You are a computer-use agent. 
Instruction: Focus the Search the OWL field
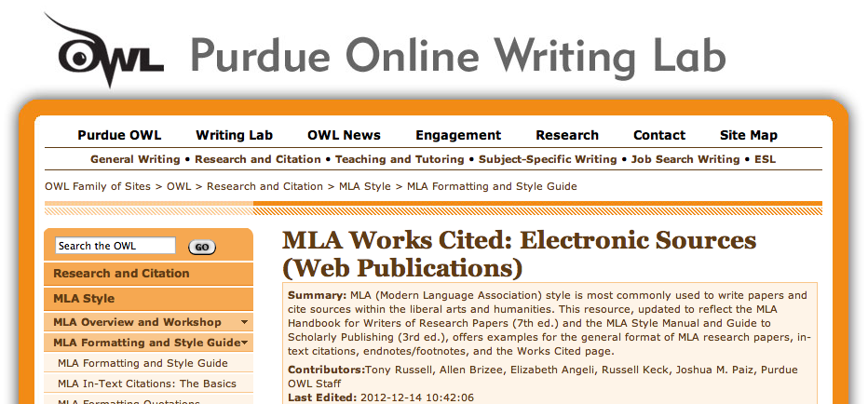tap(115, 246)
